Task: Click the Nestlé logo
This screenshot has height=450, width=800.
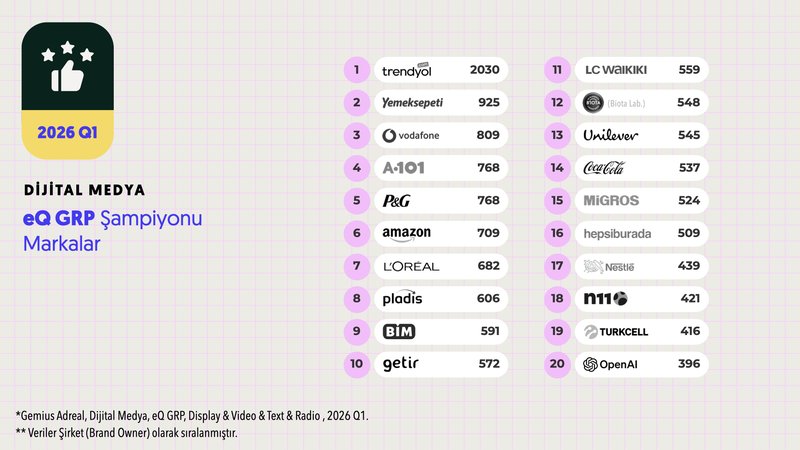Action: pos(609,266)
